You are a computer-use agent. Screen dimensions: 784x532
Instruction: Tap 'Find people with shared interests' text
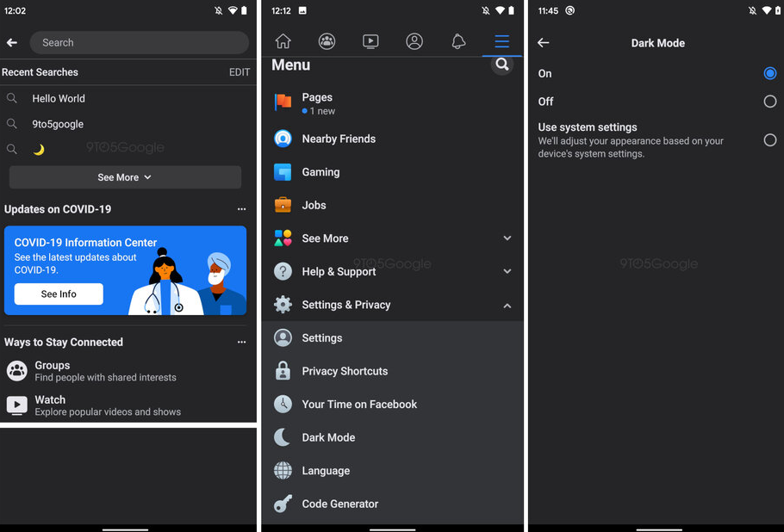pos(105,378)
